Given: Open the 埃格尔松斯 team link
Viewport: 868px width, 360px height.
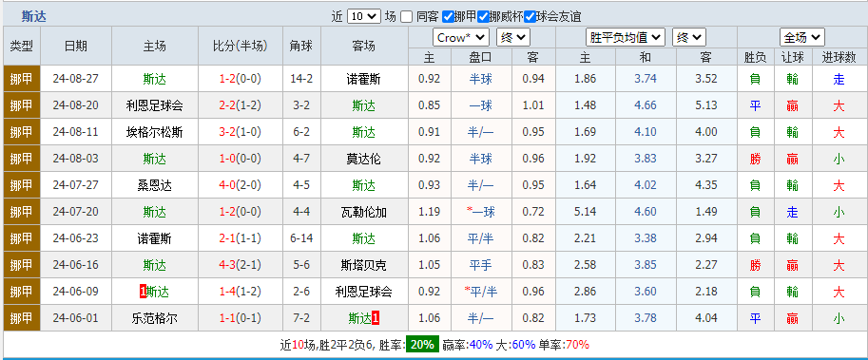Looking at the screenshot, I should click(154, 132).
